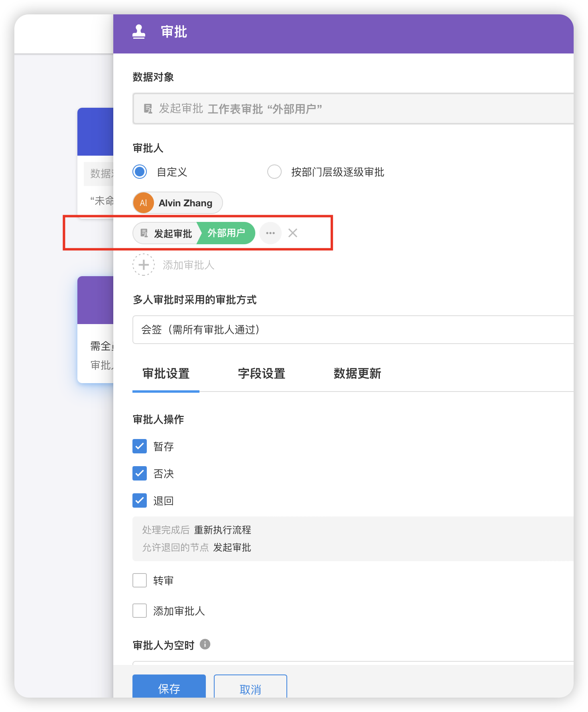Select 按部门层级逐级审批 radio option
588x712 pixels.
274,172
